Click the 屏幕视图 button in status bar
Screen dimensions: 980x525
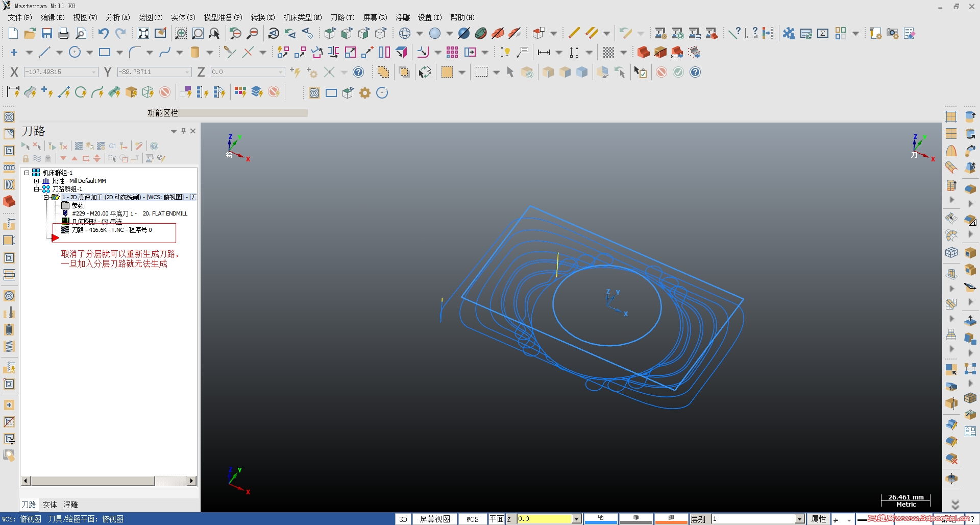pos(435,519)
